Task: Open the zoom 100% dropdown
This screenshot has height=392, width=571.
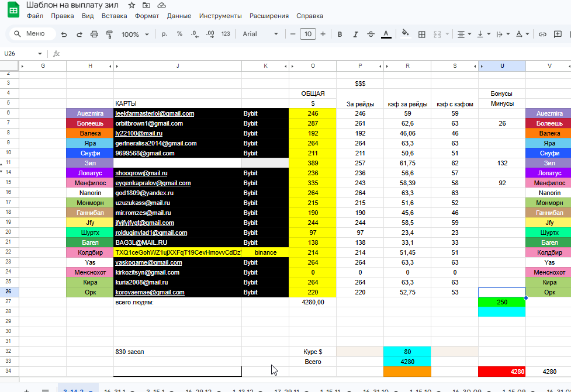Action: coord(135,34)
